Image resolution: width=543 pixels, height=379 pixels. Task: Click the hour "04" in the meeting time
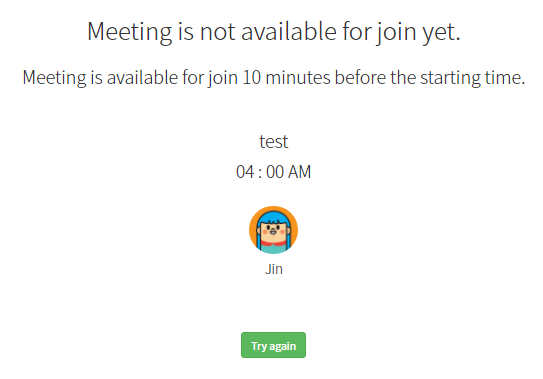(245, 172)
